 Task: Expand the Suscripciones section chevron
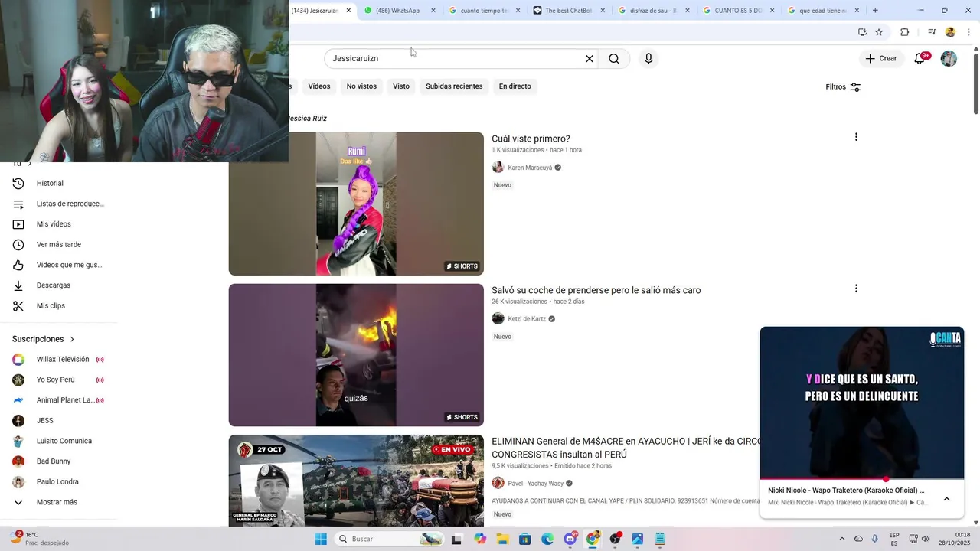tap(72, 339)
